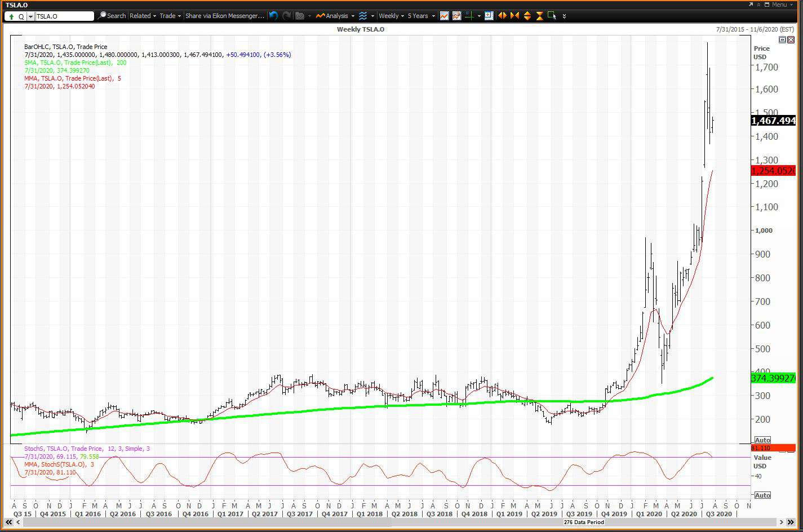This screenshot has height=532, width=803.
Task: Click the 7/31/2015 - 11/6/2020 date range
Action: click(x=755, y=29)
